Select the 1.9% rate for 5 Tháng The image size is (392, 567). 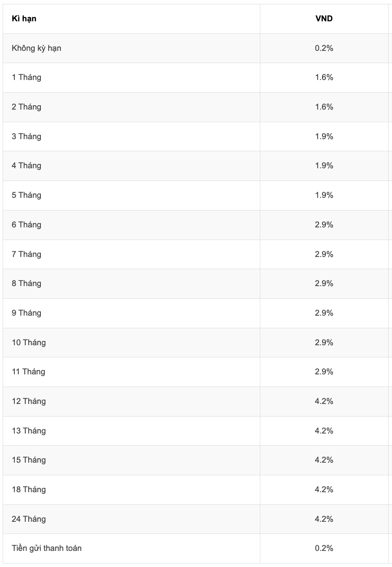324,195
